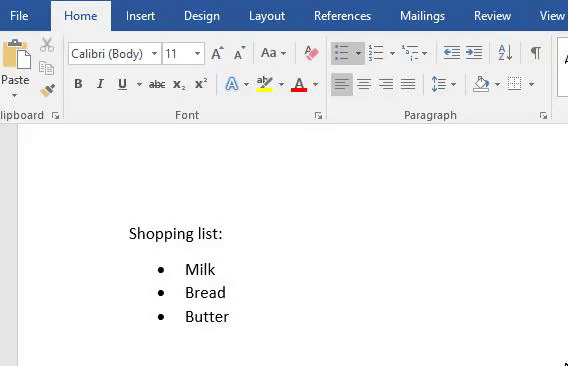The width and height of the screenshot is (568, 366).
Task: Switch to the Insert tab
Action: pyautogui.click(x=140, y=16)
